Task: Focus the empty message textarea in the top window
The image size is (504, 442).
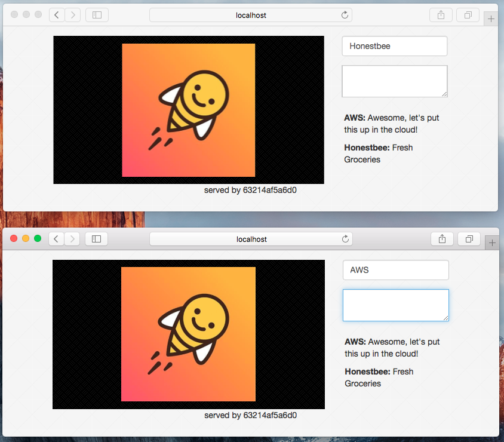Action: coord(394,81)
